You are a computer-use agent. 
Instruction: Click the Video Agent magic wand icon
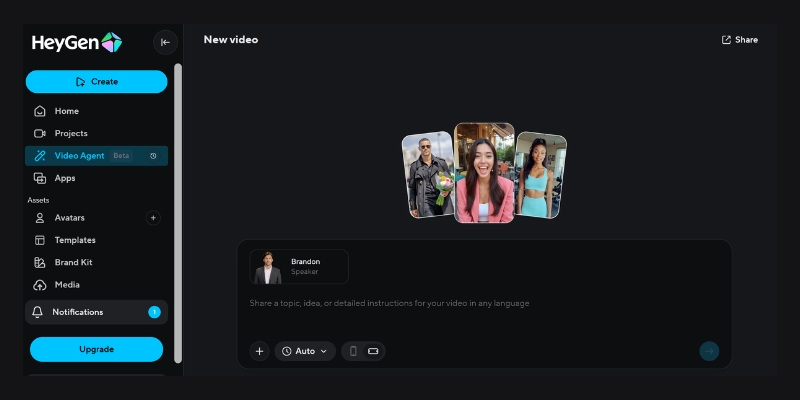(40, 156)
